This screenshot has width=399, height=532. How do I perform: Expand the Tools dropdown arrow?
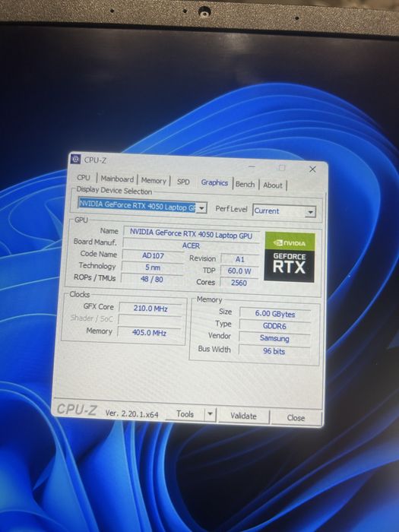210,415
